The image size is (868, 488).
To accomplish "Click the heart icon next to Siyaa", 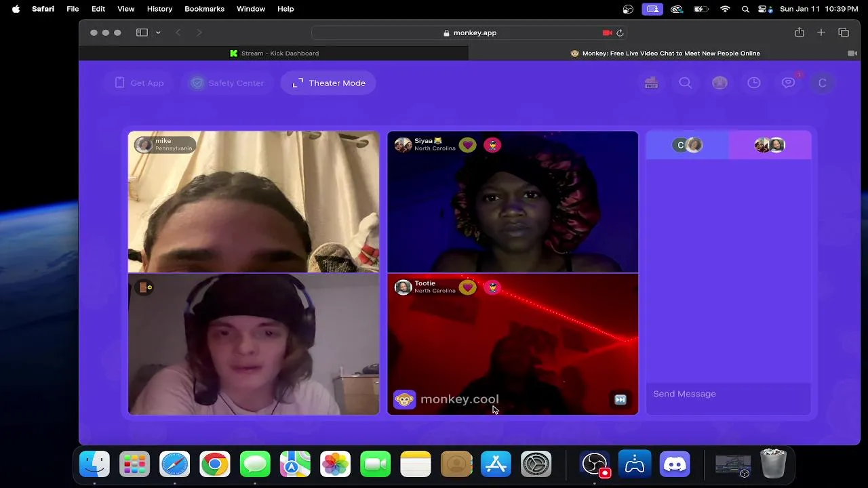I will (x=467, y=145).
